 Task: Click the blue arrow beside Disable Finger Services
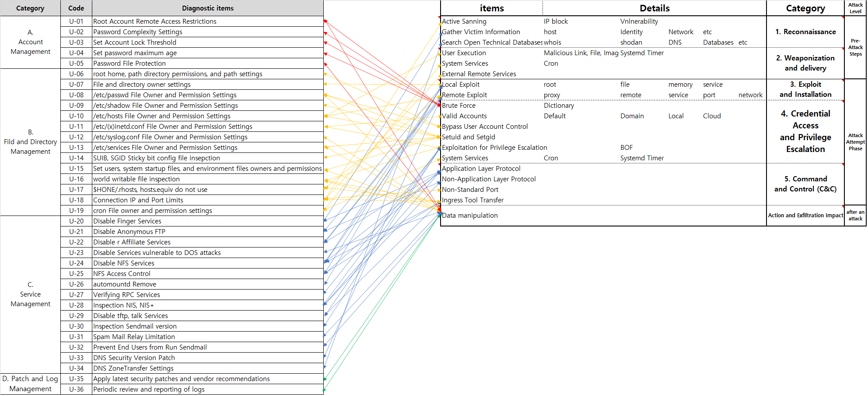pos(325,221)
